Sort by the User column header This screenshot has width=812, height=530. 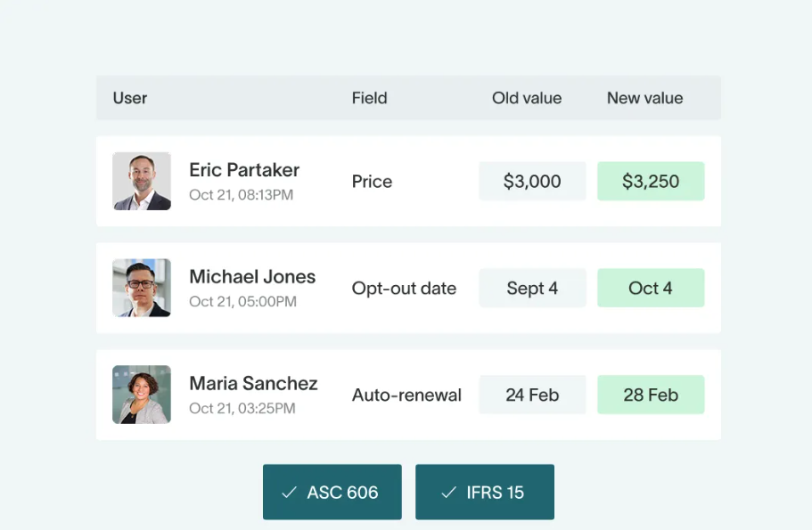pos(129,98)
